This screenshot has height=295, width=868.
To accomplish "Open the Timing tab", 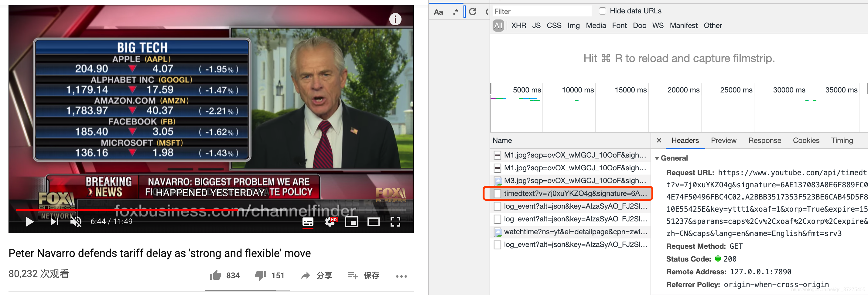I will (x=842, y=141).
